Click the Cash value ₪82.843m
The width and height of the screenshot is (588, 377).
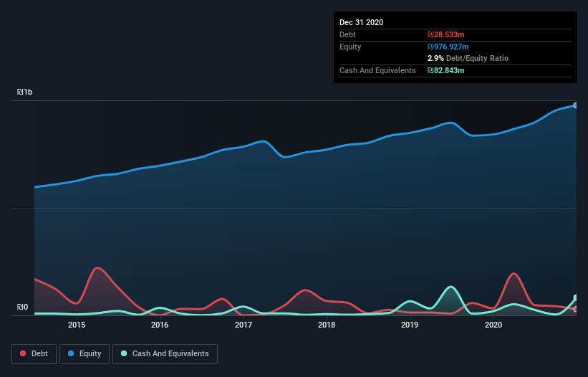point(446,70)
